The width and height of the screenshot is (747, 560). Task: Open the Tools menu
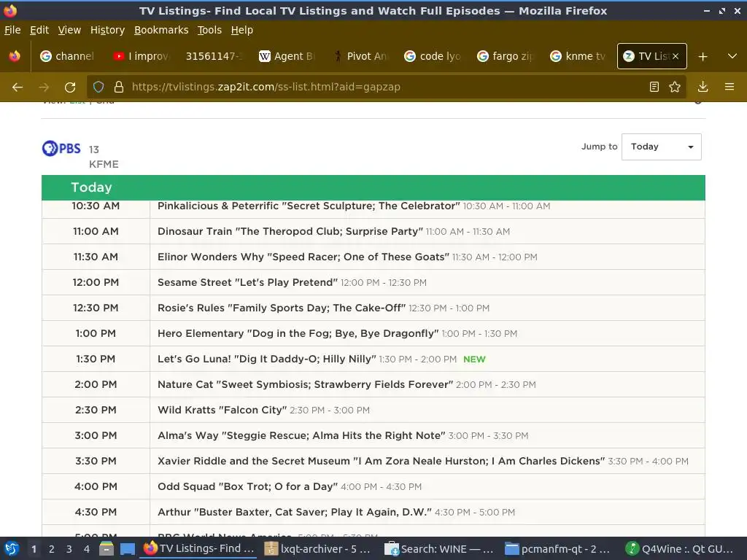coord(209,30)
